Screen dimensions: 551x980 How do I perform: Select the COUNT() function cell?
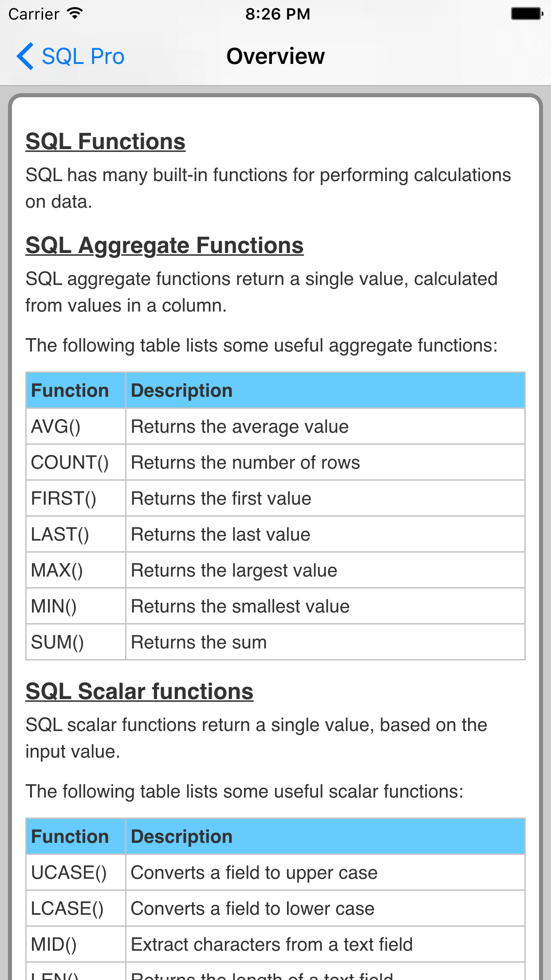click(x=70, y=462)
